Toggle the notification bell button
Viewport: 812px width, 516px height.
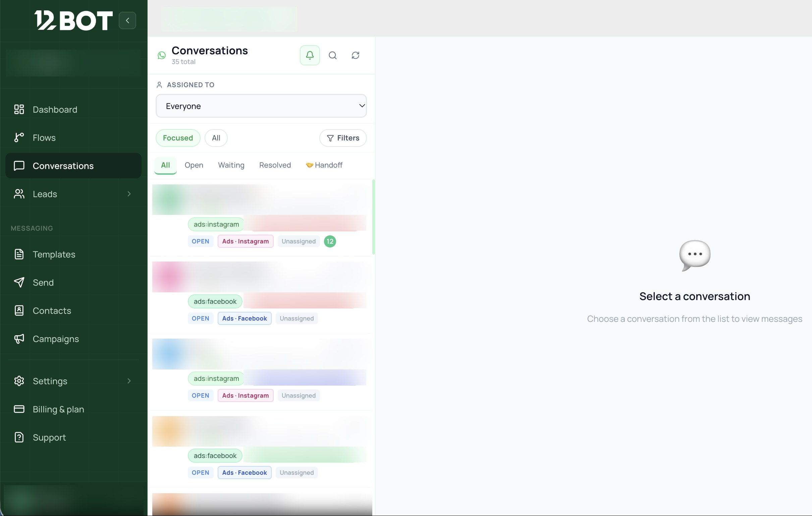point(310,55)
